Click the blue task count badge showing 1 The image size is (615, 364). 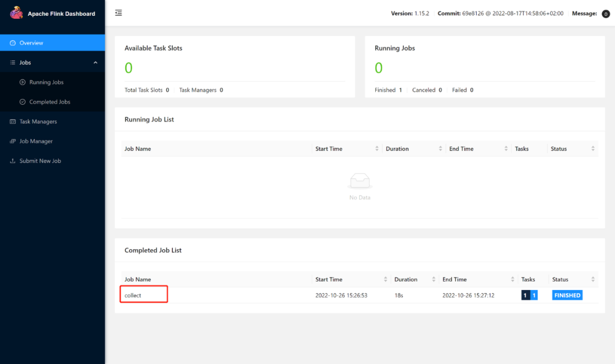pos(534,295)
